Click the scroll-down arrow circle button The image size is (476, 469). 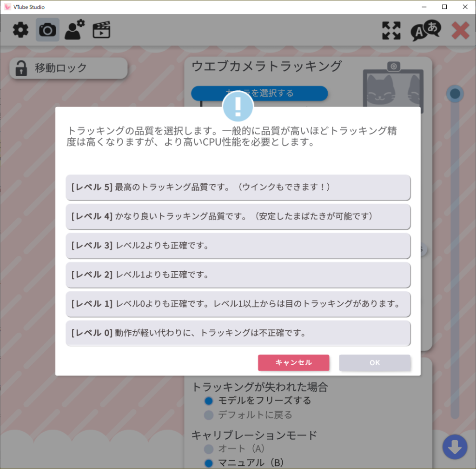[455, 447]
